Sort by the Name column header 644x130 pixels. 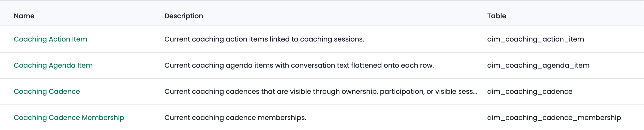click(24, 16)
